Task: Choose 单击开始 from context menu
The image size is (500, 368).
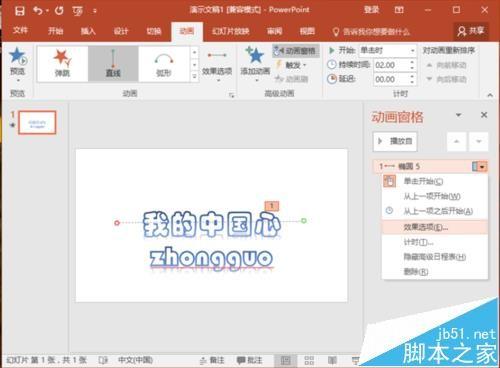Action: [435, 181]
